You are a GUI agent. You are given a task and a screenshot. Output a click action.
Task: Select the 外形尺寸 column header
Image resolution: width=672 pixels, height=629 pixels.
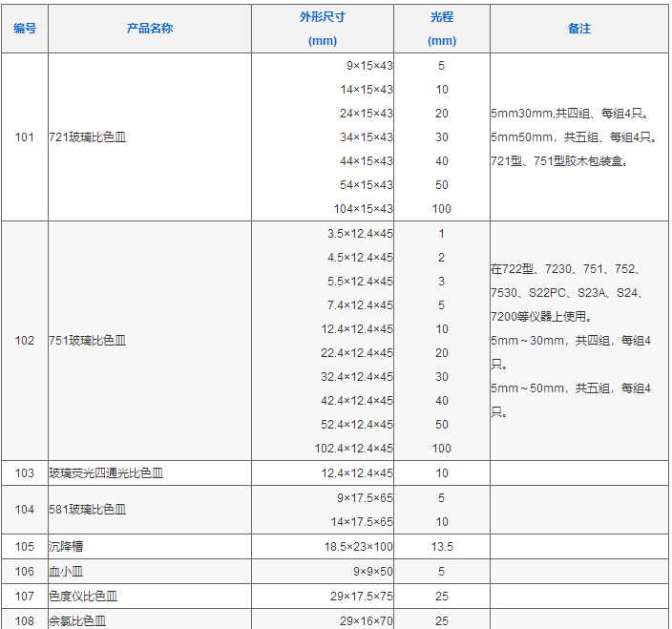tap(323, 18)
